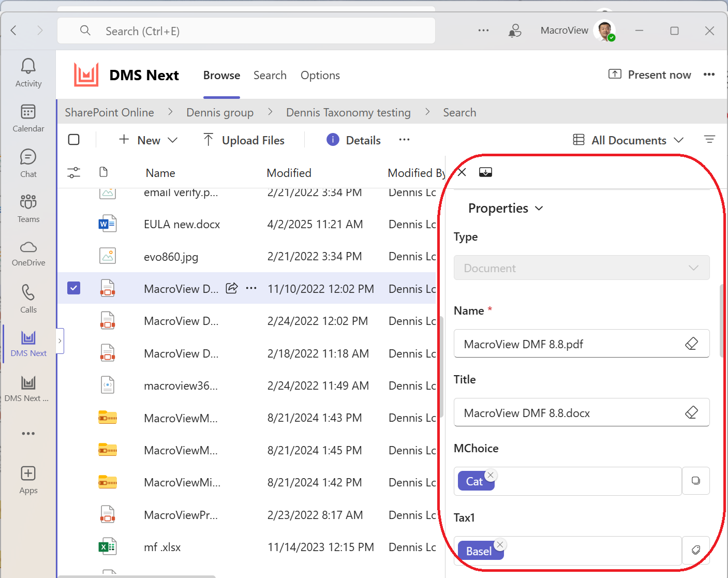Go back with the back arrow
Image resolution: width=728 pixels, height=578 pixels.
(x=14, y=31)
